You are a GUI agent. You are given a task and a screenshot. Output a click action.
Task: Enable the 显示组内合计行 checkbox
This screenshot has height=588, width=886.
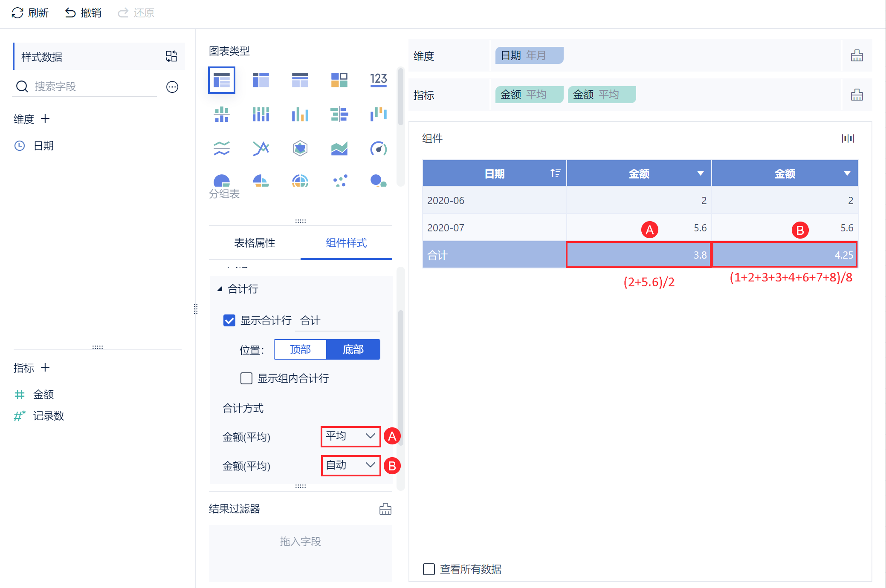[246, 378]
